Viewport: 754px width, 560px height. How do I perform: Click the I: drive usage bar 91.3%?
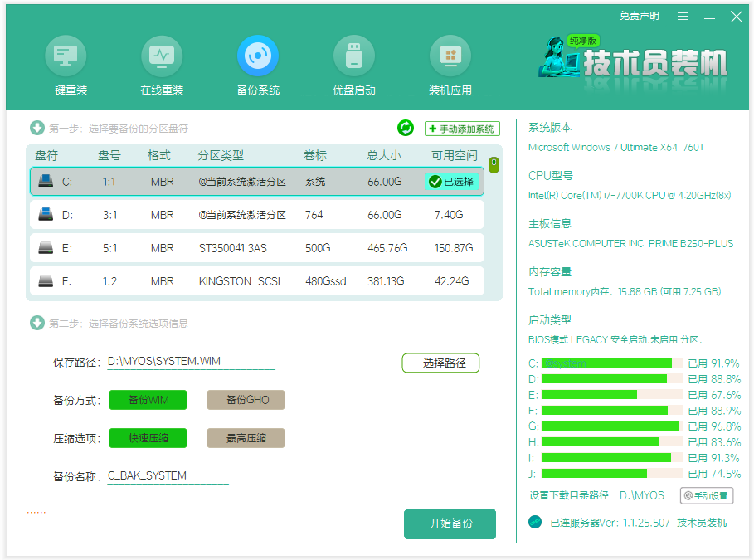pyautogui.click(x=612, y=457)
